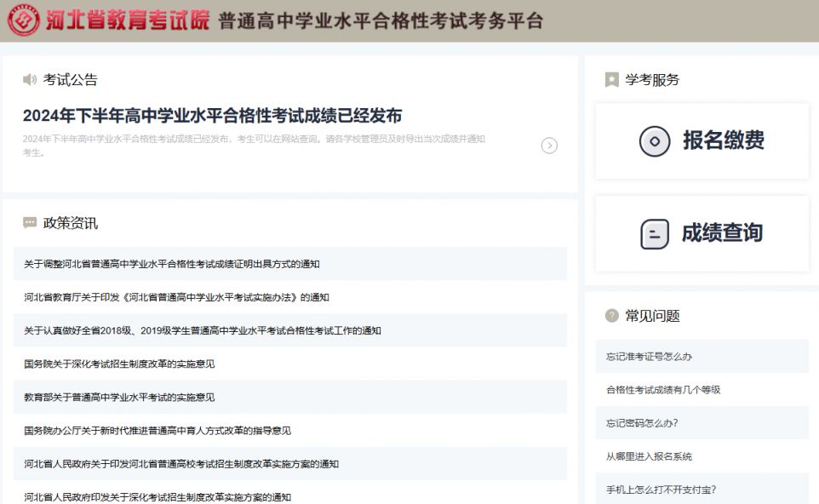819x504 pixels.
Task: Open FAQ 合格性考试成绩有几个等级
Action: click(702, 390)
